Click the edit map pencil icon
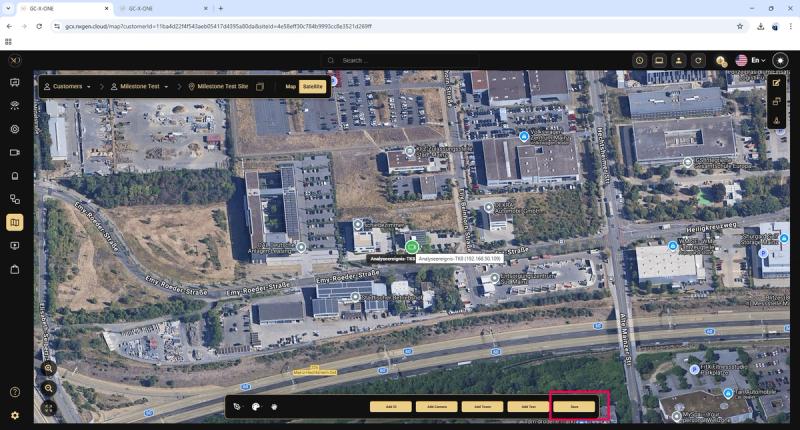The height and width of the screenshot is (430, 800). (x=777, y=83)
